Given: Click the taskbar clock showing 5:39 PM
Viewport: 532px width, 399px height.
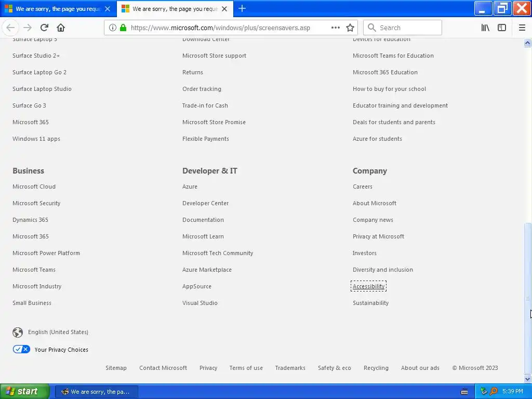Looking at the screenshot, I should click(512, 392).
